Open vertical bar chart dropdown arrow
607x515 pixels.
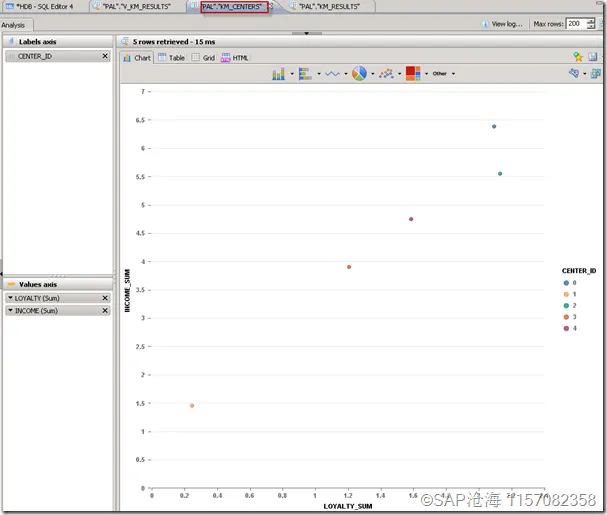(x=292, y=74)
